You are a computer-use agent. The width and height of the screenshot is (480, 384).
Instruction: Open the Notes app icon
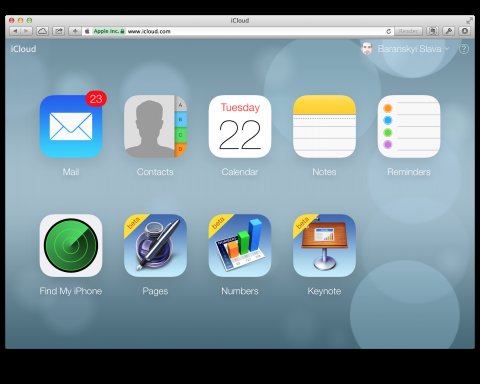coord(324,126)
